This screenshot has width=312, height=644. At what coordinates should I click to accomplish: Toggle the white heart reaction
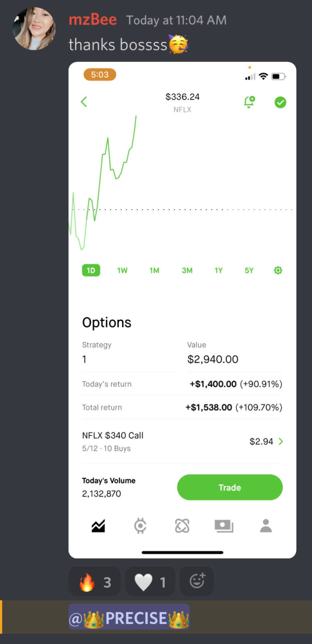(x=150, y=582)
